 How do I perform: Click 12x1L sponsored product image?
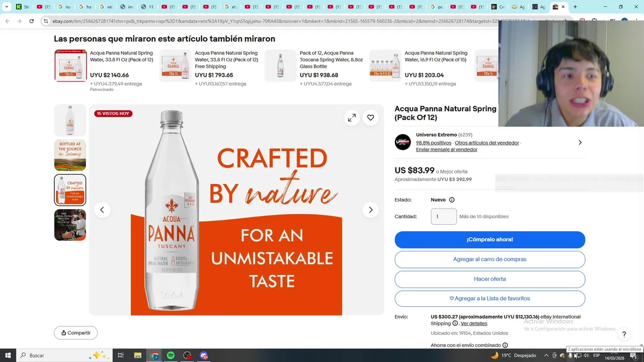point(70,65)
